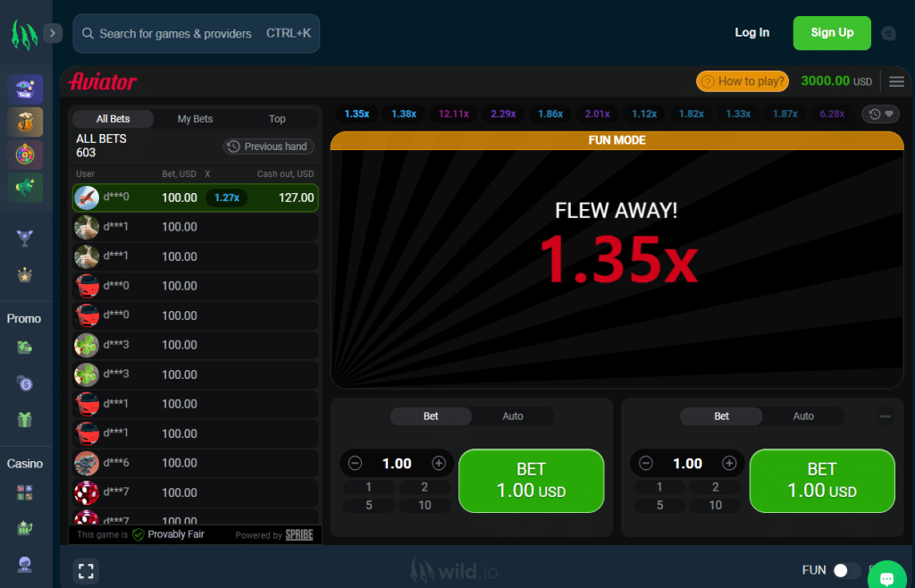Choose quick amount 5 in left panel
The height and width of the screenshot is (588, 915).
point(368,505)
